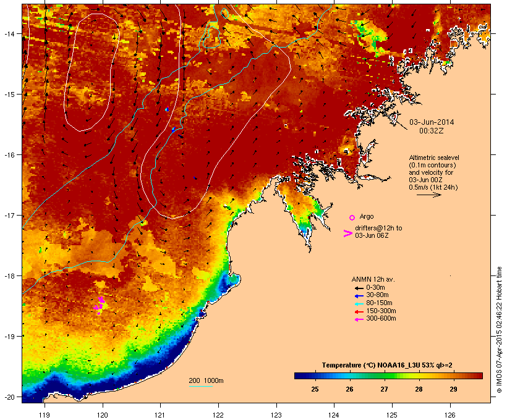Click the magenta drifter cluster near 120E 18.5S
Viewport: 507px width, 420px height.
click(100, 305)
